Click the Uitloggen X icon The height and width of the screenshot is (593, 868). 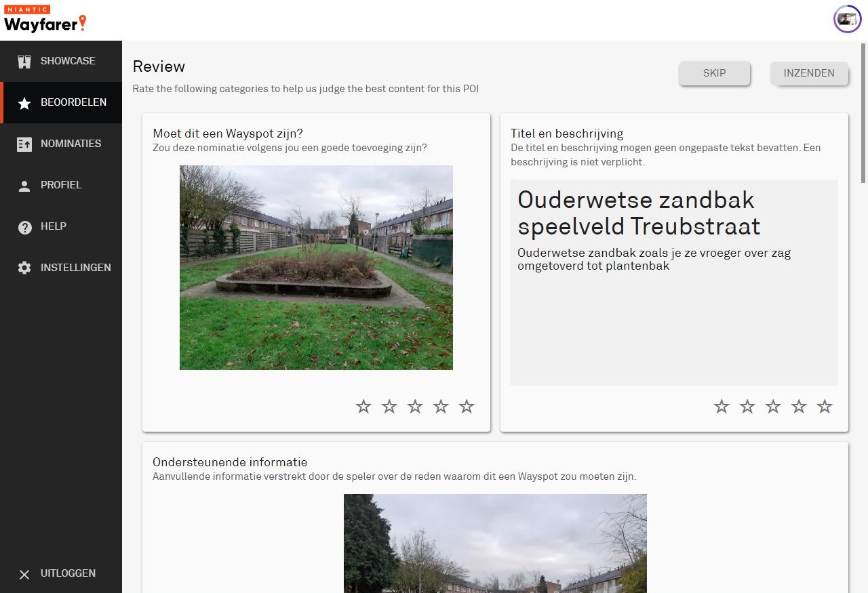[24, 574]
